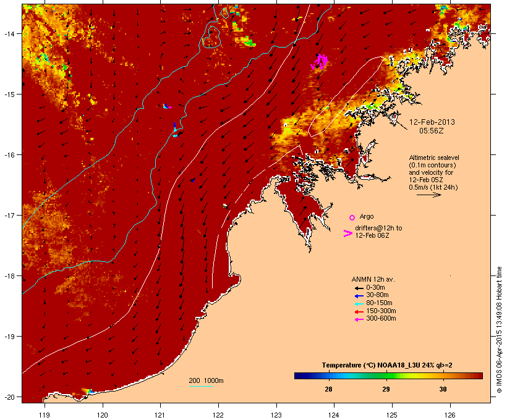Click the magenta 300-600m legend arrow
507x420 pixels.
pos(359,319)
